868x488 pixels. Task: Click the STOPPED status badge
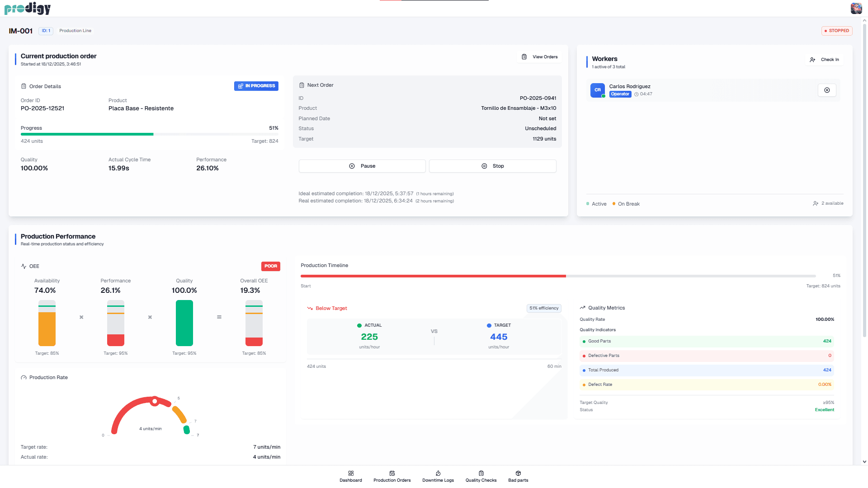(837, 31)
